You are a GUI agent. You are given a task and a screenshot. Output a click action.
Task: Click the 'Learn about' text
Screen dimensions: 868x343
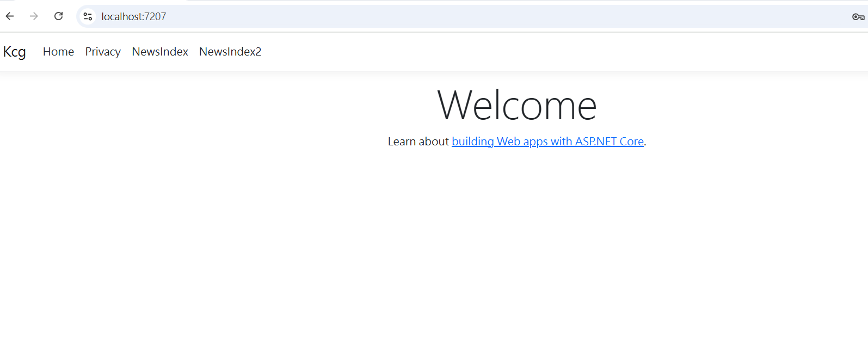point(418,142)
